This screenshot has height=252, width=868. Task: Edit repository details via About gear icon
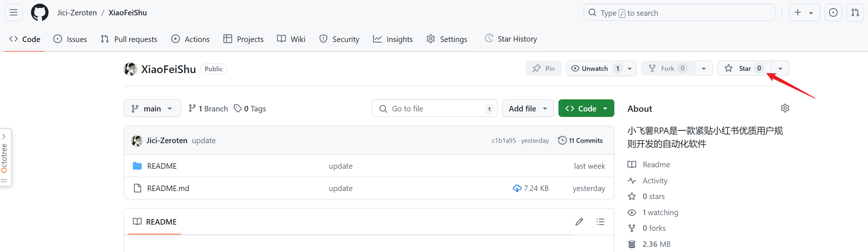(785, 108)
